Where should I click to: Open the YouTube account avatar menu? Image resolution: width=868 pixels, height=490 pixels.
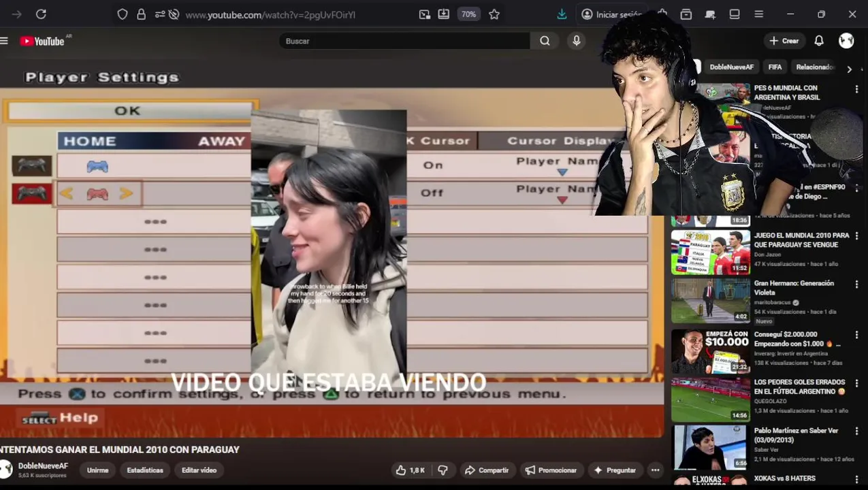coord(846,41)
